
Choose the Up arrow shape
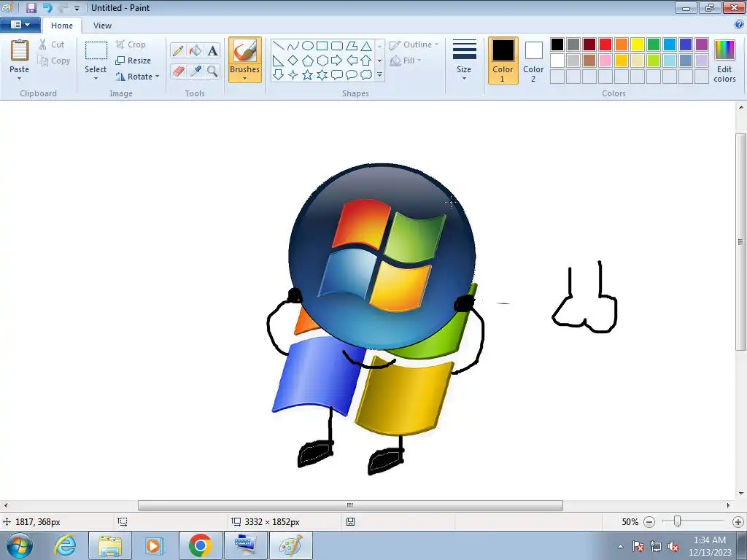pos(366,61)
